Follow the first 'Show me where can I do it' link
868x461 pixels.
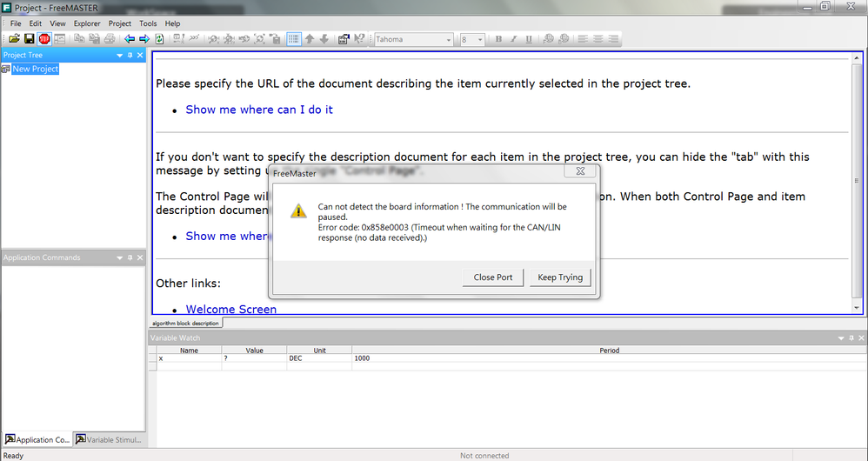click(x=259, y=110)
